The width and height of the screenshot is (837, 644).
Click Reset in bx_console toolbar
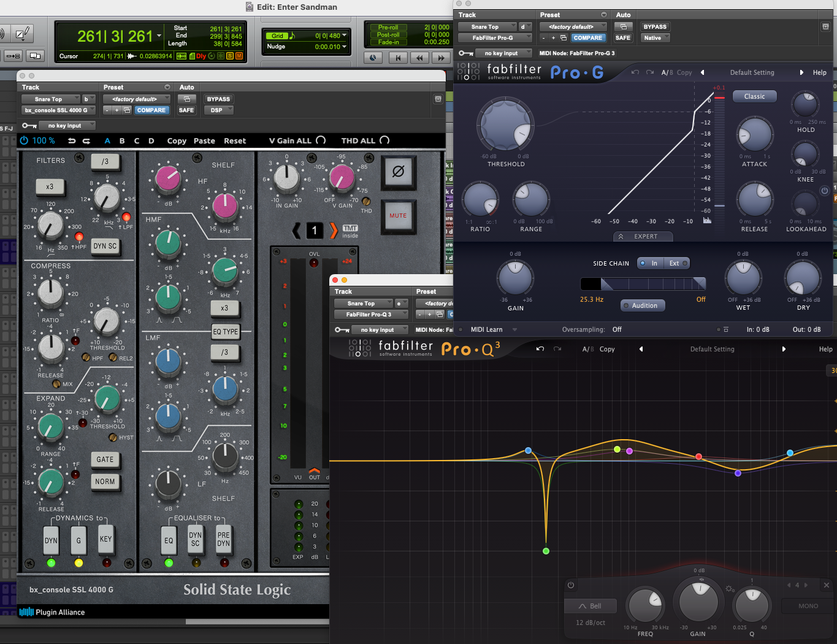[x=235, y=140]
